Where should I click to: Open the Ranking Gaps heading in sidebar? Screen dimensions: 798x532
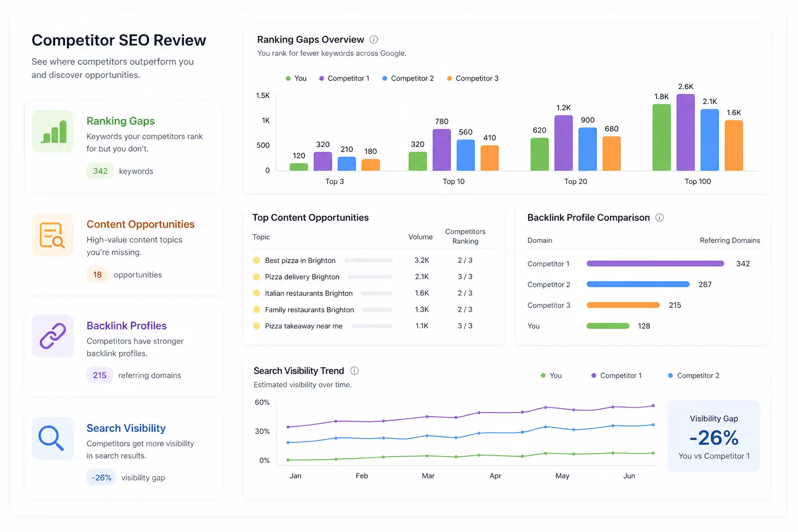[x=121, y=121]
